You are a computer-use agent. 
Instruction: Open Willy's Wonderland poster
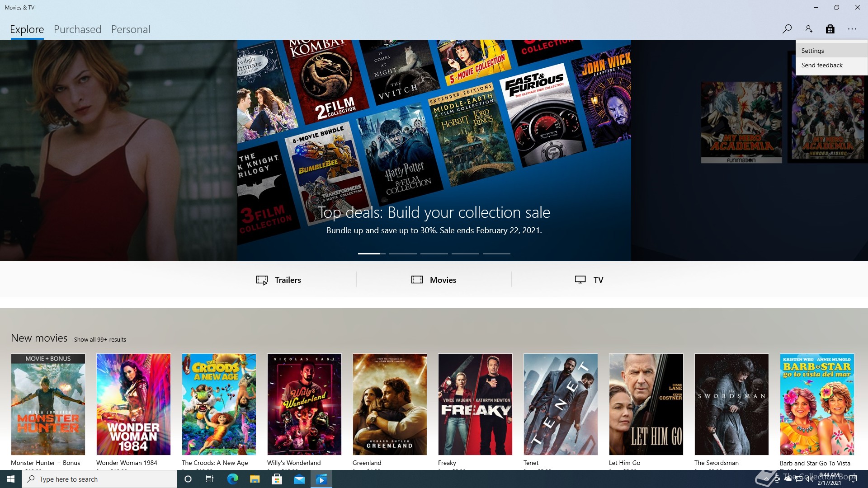[x=304, y=404]
